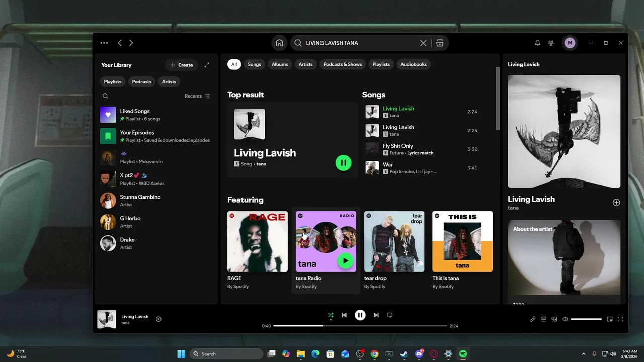This screenshot has width=644, height=362.
Task: Open the Create dropdown in Your Library
Action: [181, 65]
